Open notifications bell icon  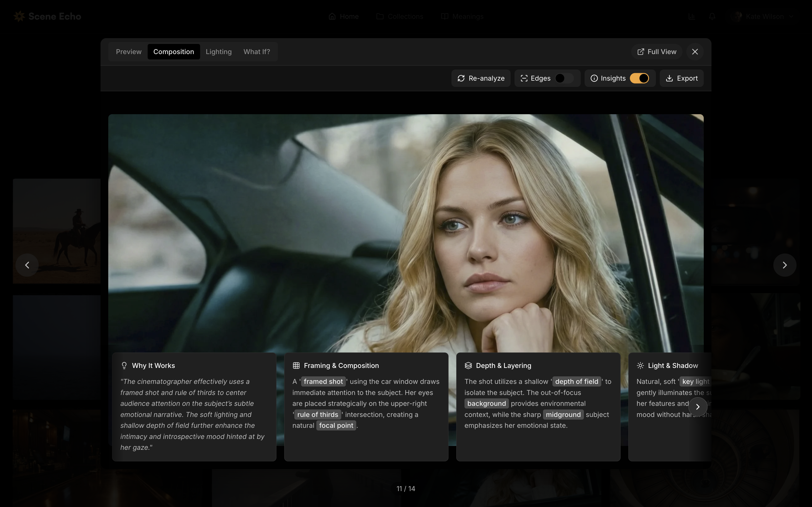tap(712, 16)
